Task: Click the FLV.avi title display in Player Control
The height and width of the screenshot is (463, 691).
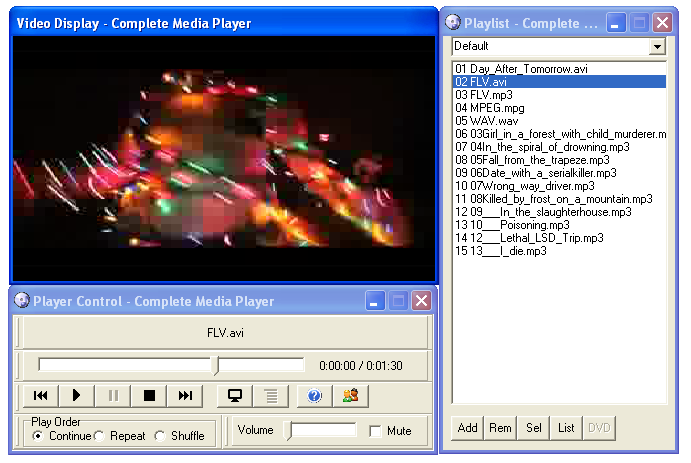Action: (225, 333)
